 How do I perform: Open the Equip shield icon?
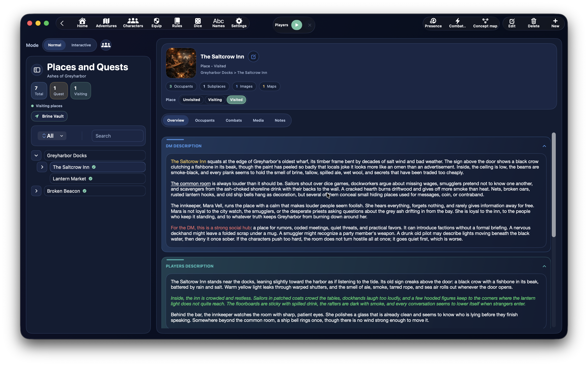point(156,23)
